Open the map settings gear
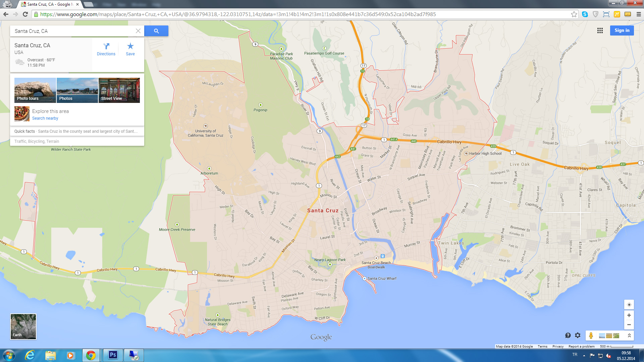The height and width of the screenshot is (362, 644). tap(578, 335)
